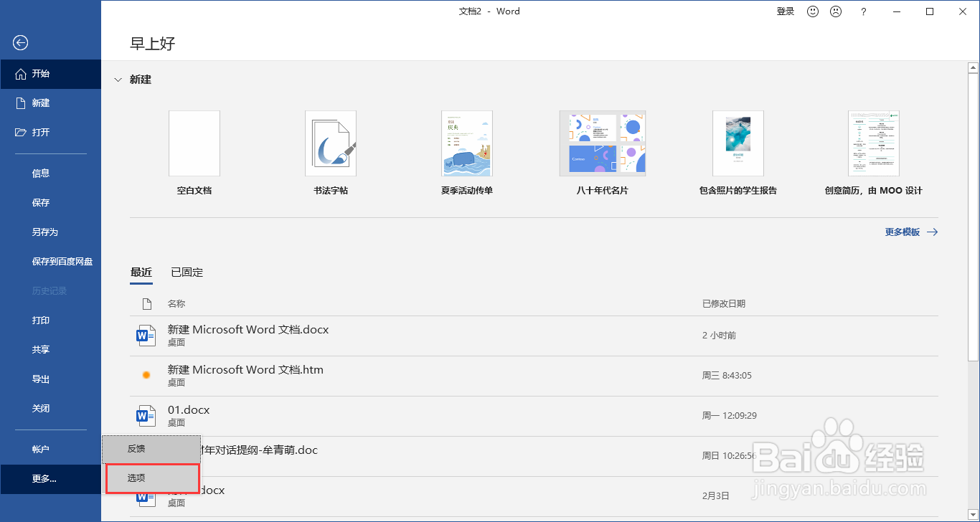The height and width of the screenshot is (522, 980).
Task: Click the back arrow circle icon
Action: [20, 43]
